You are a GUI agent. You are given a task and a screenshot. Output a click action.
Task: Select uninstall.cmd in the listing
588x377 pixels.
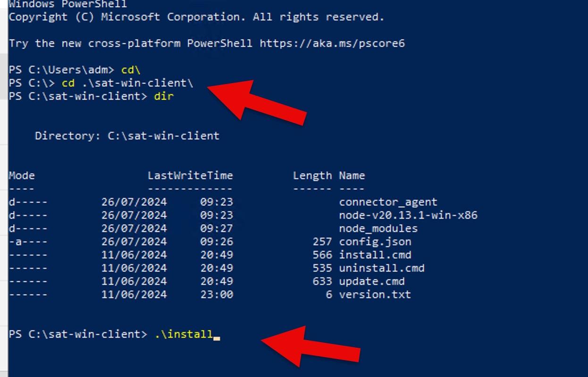(x=381, y=268)
